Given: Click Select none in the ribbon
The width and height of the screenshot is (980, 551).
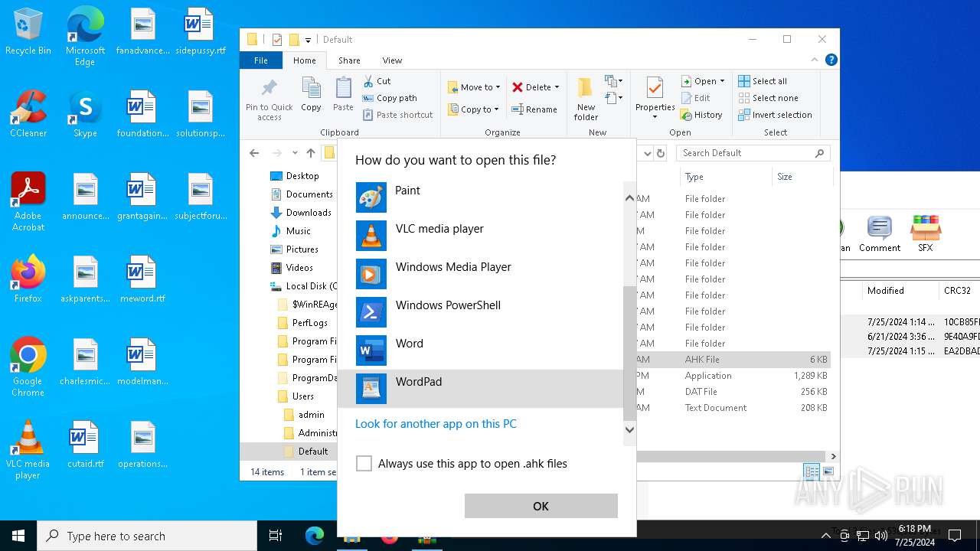Looking at the screenshot, I should (768, 98).
